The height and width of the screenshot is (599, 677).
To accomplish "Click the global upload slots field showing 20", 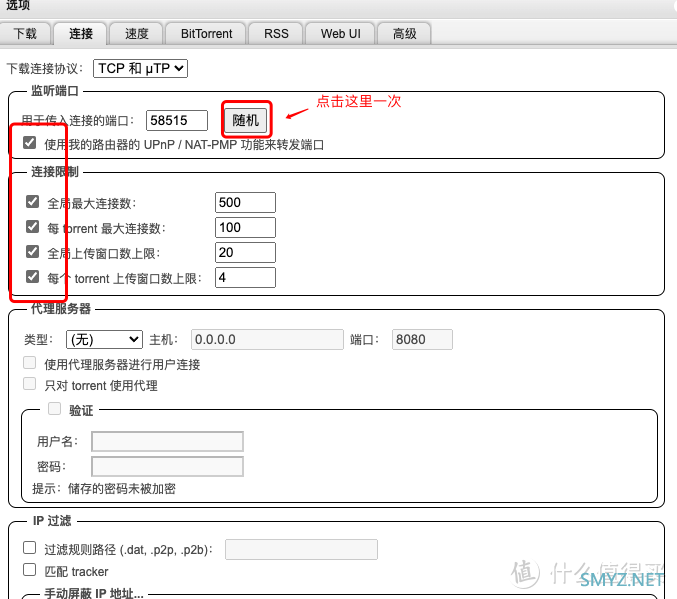I will [245, 253].
